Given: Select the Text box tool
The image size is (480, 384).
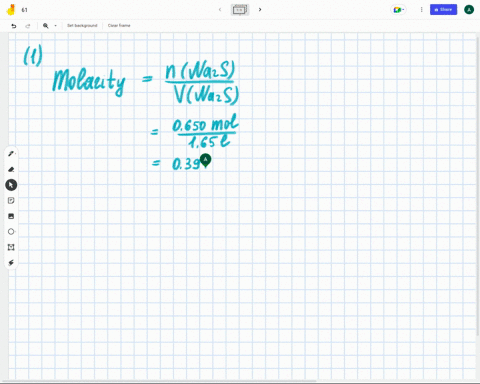Looking at the screenshot, I should [x=11, y=247].
